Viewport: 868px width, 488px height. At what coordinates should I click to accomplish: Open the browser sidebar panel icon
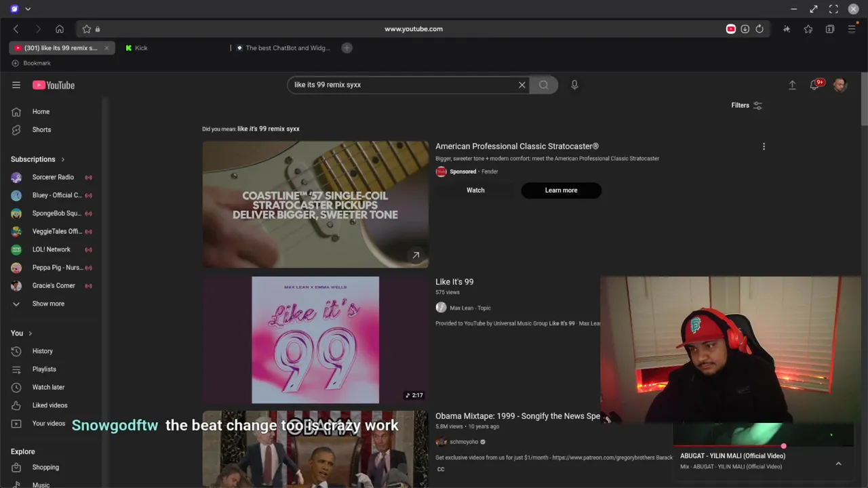(830, 29)
